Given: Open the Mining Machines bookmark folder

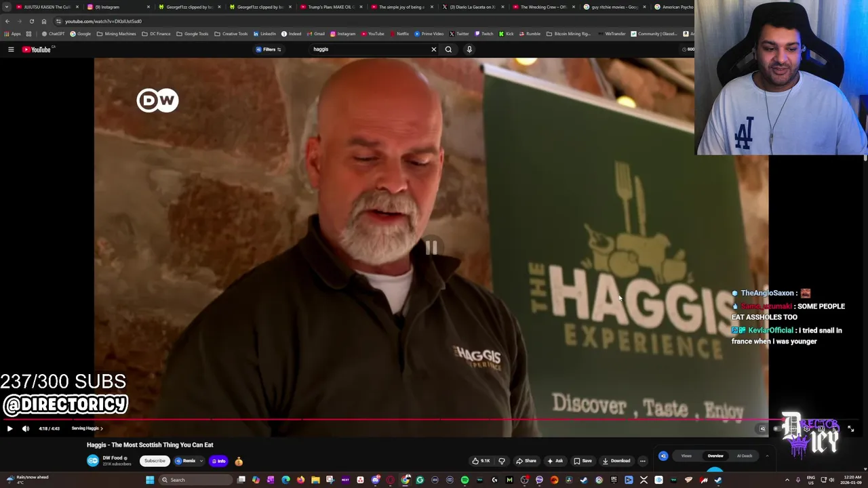Looking at the screenshot, I should pyautogui.click(x=117, y=34).
